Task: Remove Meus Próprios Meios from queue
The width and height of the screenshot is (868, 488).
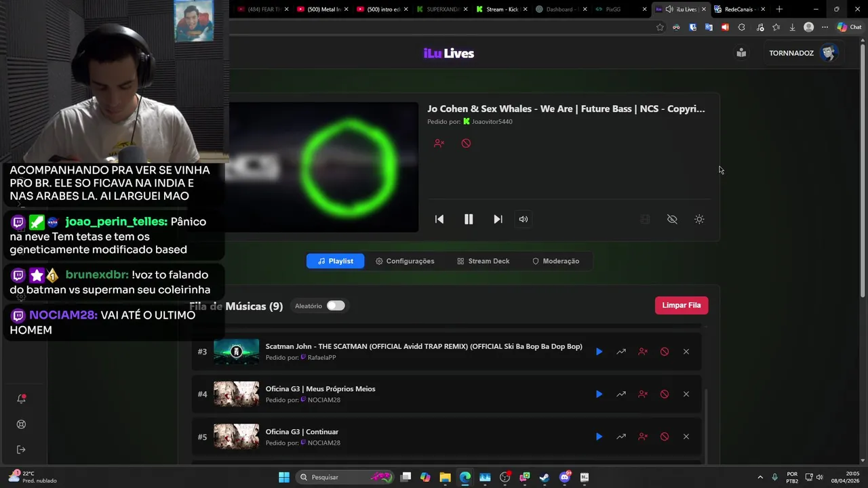Action: (x=686, y=394)
